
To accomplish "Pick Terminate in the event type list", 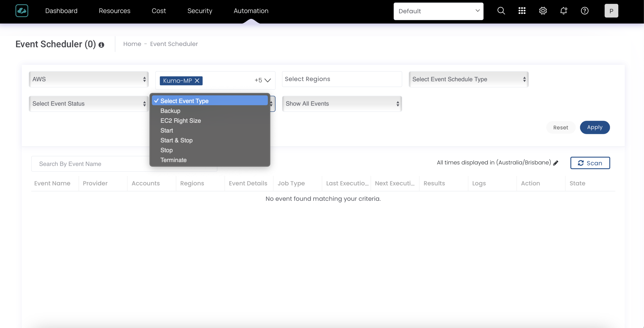I will pos(173,160).
